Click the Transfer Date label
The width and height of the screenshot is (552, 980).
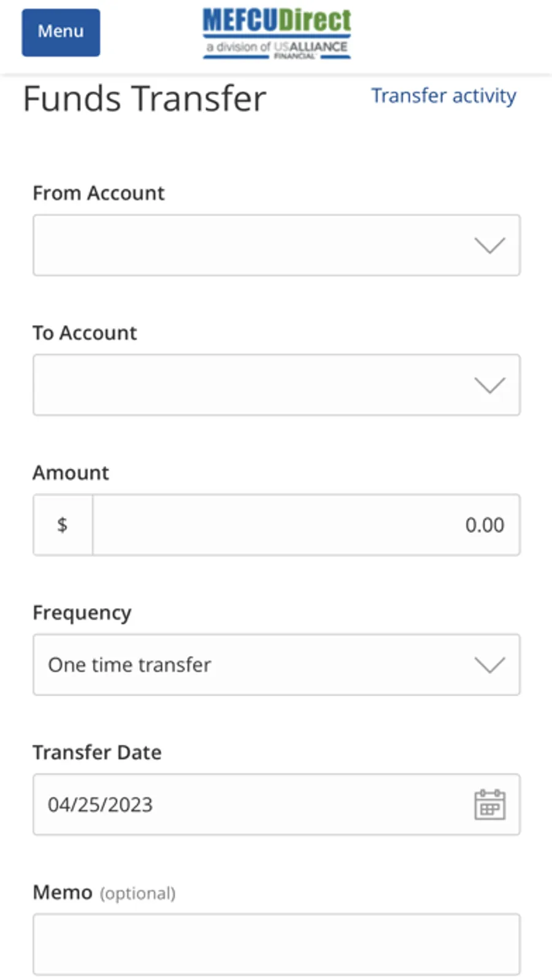[x=97, y=752]
